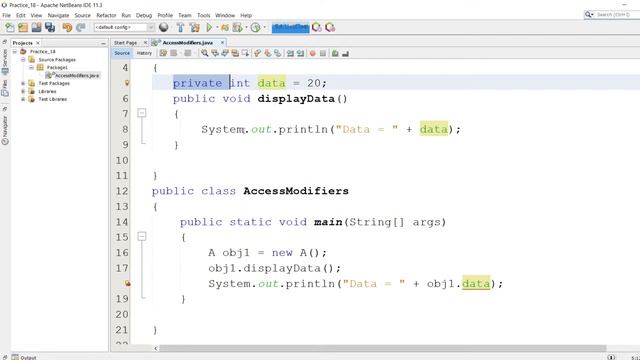
Task: Click the Save All toolbar icon
Action: click(x=50, y=27)
